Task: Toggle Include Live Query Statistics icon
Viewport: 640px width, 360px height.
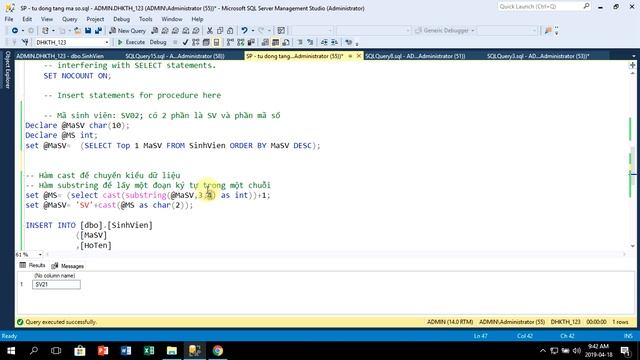Action: (241, 42)
